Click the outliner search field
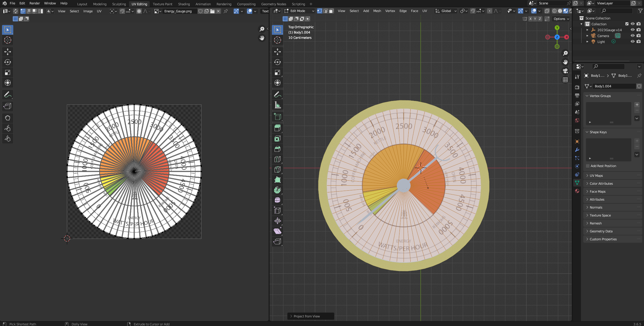The height and width of the screenshot is (326, 644). (616, 11)
